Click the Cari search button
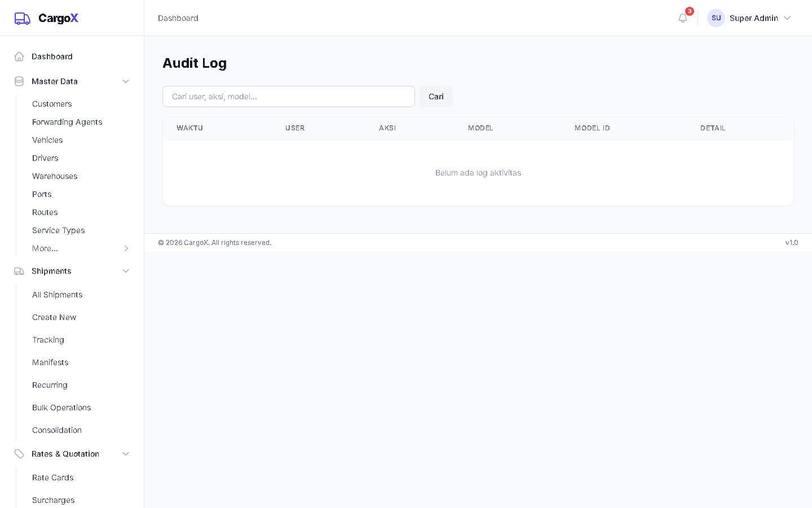Viewport: 812px width, 508px height. tap(436, 97)
